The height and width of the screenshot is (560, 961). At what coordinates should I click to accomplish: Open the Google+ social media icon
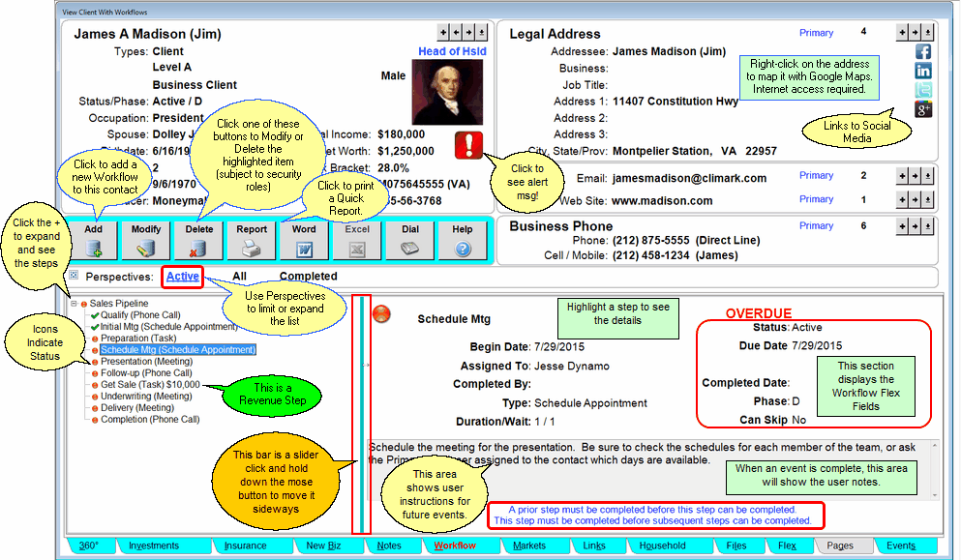(x=922, y=108)
